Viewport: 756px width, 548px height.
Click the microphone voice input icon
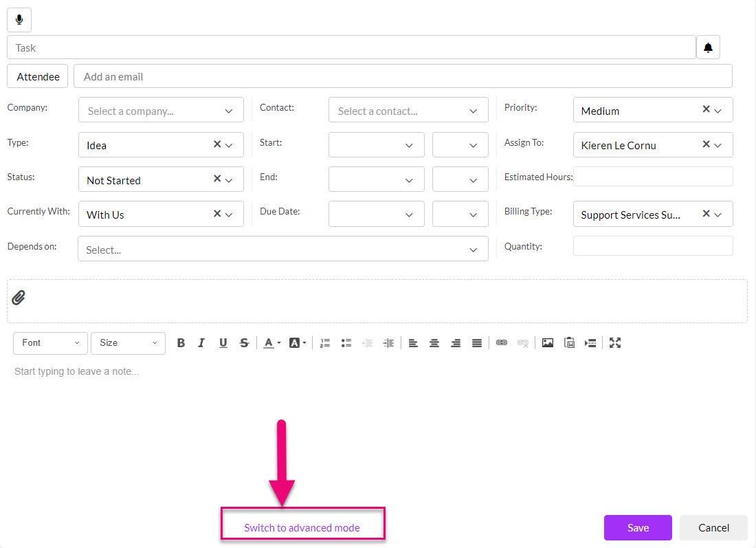click(19, 19)
